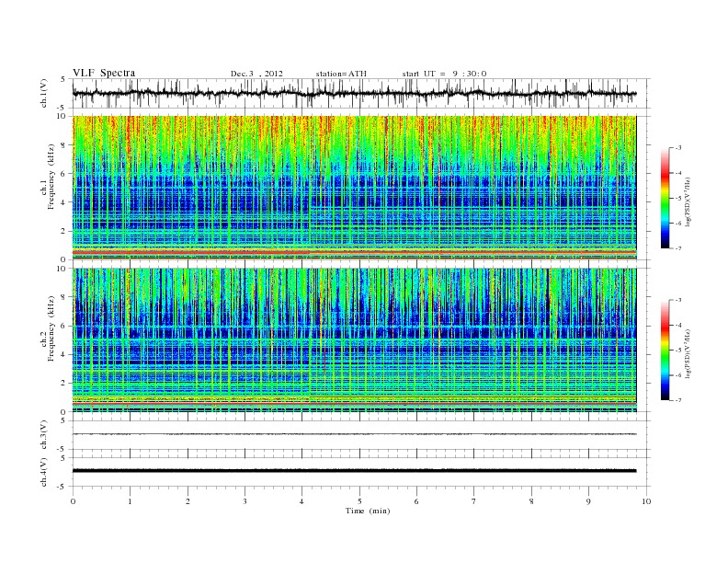Click the time-axis tick label '1'
Viewport: 728px width, 563px height.
(x=130, y=501)
